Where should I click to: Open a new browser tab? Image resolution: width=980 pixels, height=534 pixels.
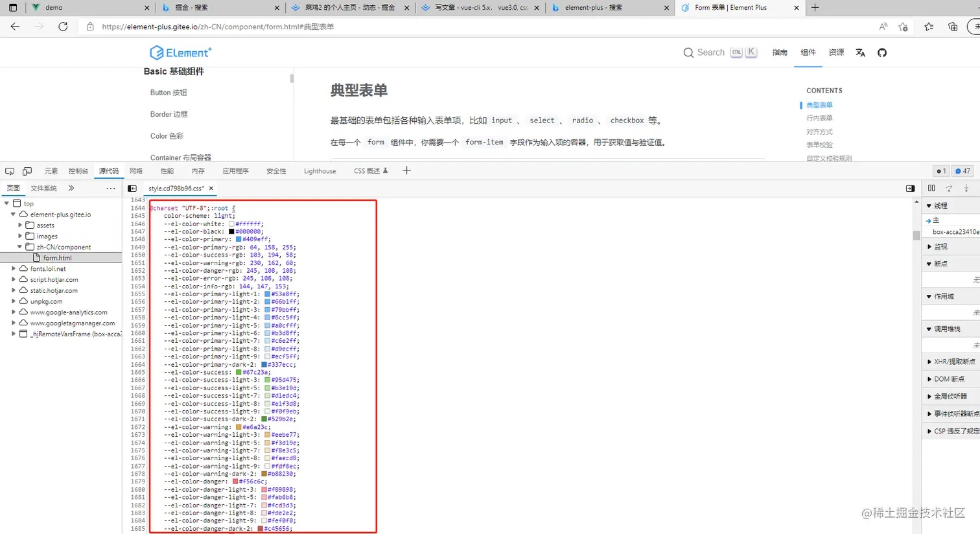pos(815,8)
